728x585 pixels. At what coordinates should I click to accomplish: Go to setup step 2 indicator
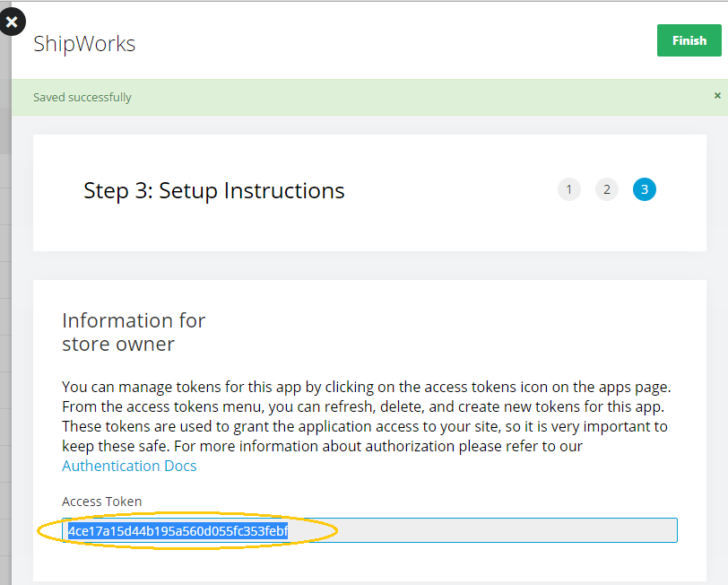click(x=606, y=189)
